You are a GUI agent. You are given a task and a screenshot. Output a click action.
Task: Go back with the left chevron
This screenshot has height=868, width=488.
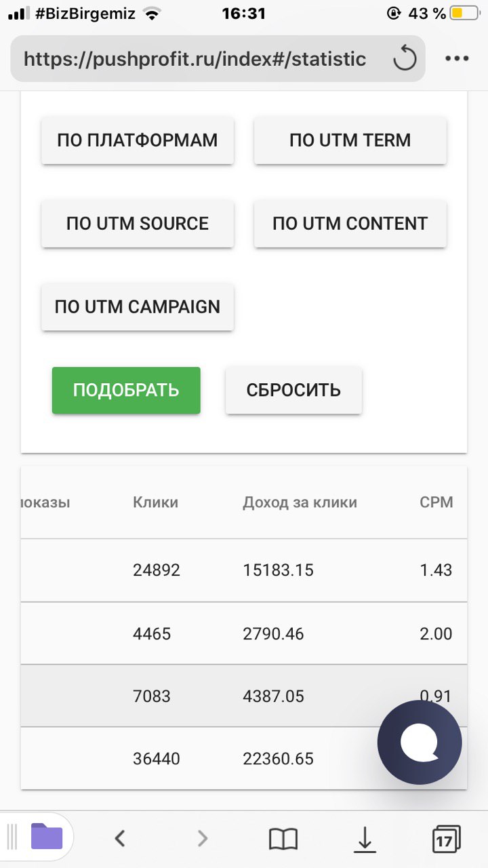point(120,839)
